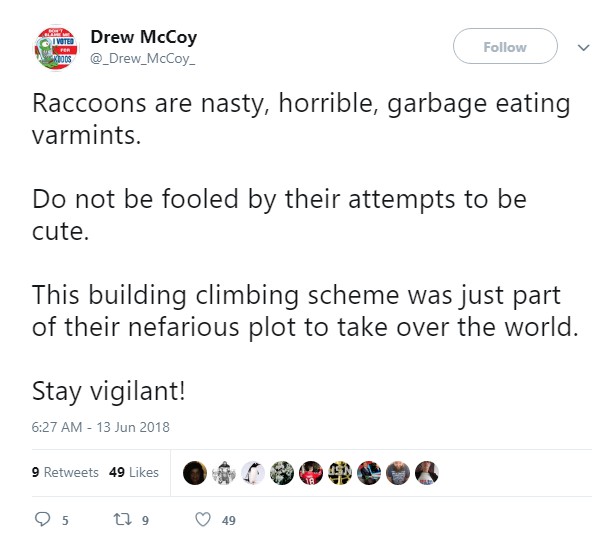613x534 pixels.
Task: Like the tweet with the heart icon
Action: point(203,519)
